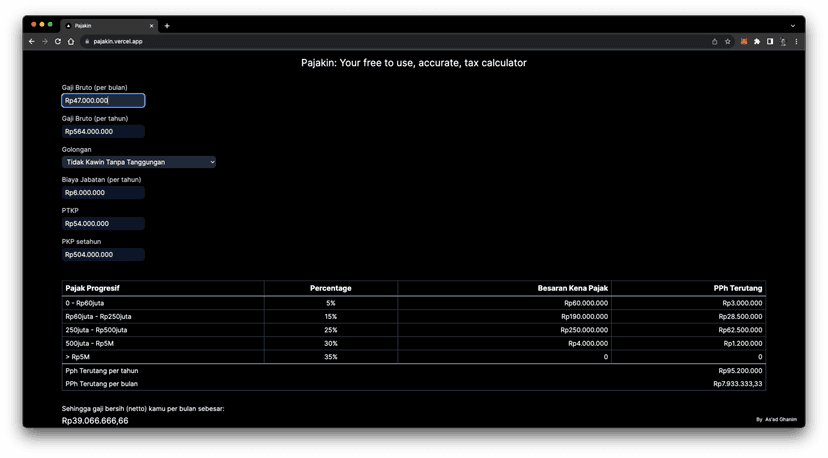Focus the pajakin.vercel.app address bar
The height and width of the screenshot is (458, 828).
click(x=396, y=41)
